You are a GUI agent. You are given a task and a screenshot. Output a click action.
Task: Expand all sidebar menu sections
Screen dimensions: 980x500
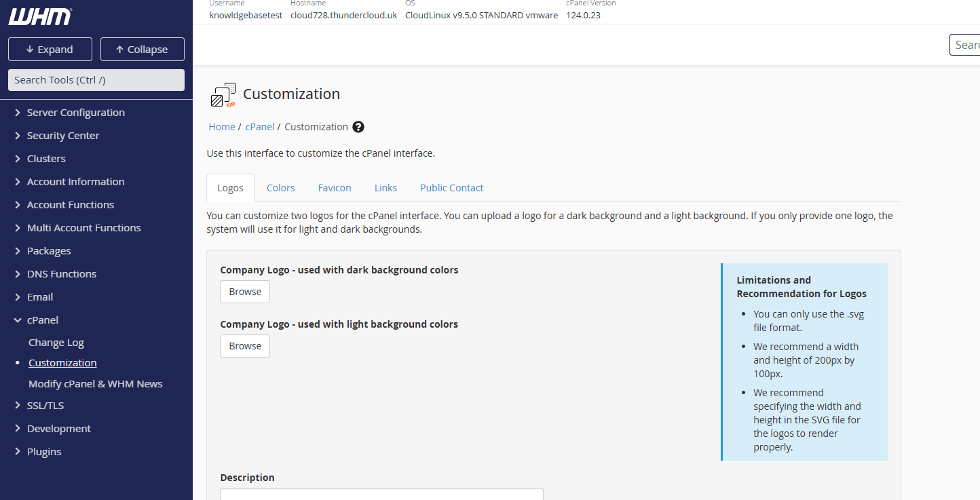click(50, 50)
